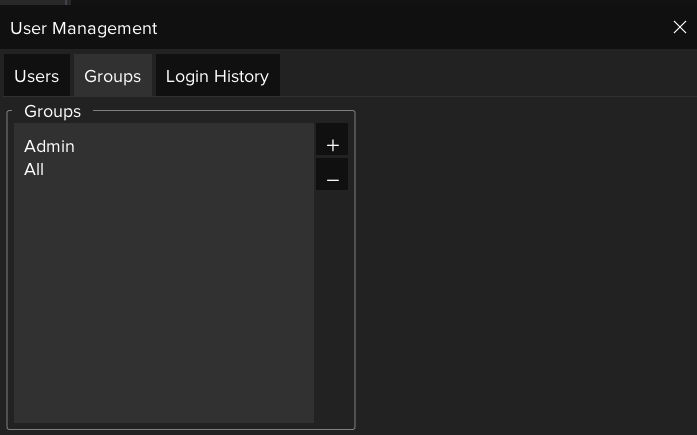The image size is (697, 435).
Task: Switch to the Users tab
Action: (x=36, y=76)
